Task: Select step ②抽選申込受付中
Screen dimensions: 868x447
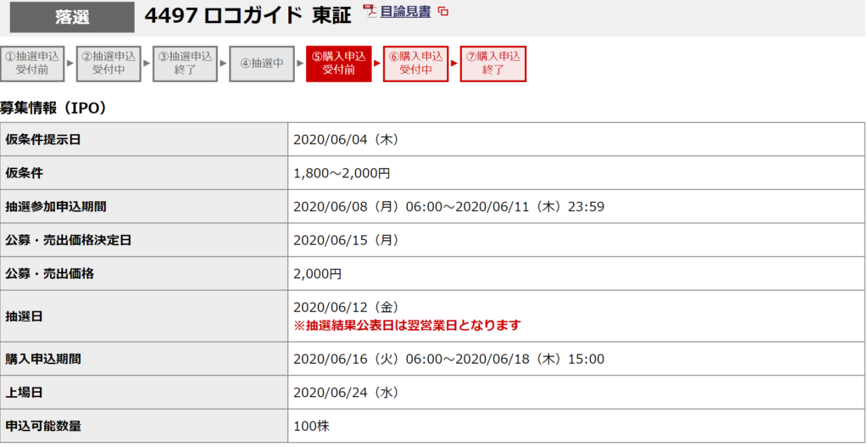Action: [108, 64]
